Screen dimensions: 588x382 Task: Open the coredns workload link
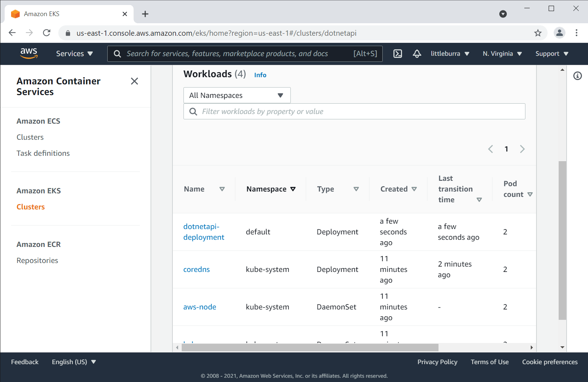tap(197, 269)
